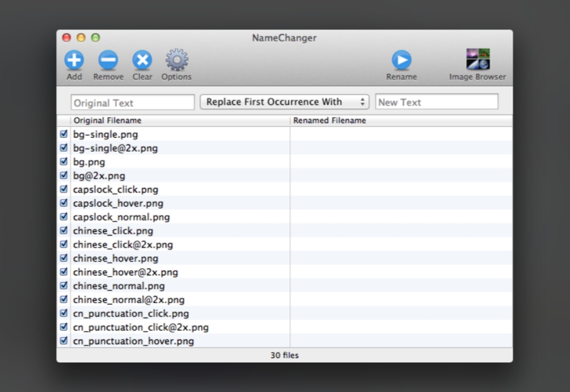Select the cn_punctuation_click@2x.png filename
570x392 pixels.
pos(141,328)
